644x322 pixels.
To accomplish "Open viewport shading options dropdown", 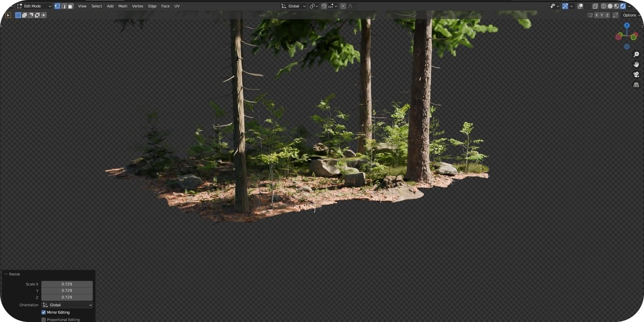I will [630, 6].
